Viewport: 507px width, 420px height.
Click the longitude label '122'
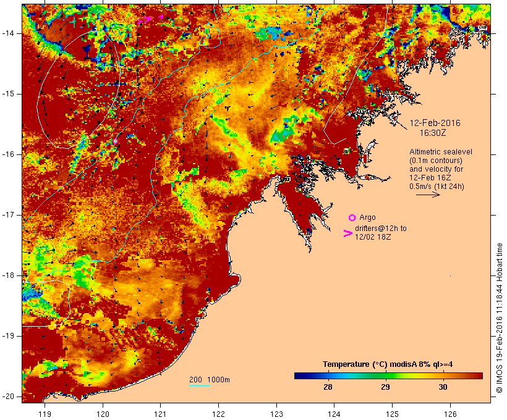218,414
